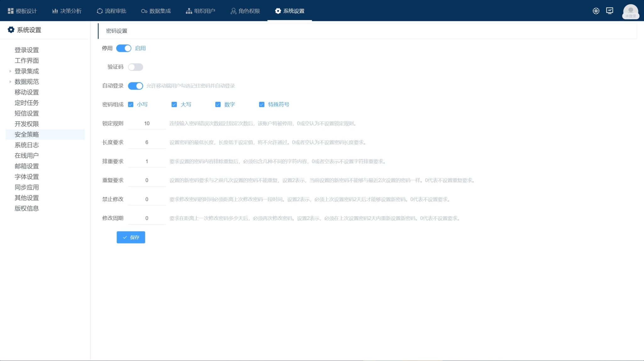This screenshot has height=361, width=644.
Task: Select 开发权限 in the sidebar
Action: point(27,124)
